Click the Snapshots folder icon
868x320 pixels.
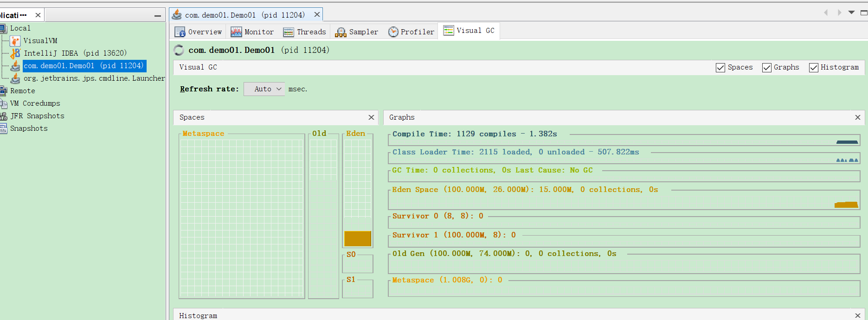tap(4, 128)
